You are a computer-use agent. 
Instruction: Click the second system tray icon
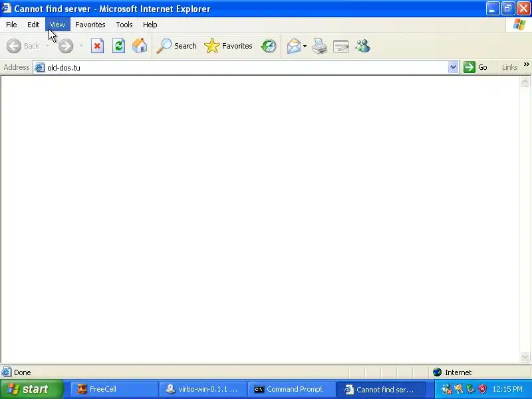458,389
